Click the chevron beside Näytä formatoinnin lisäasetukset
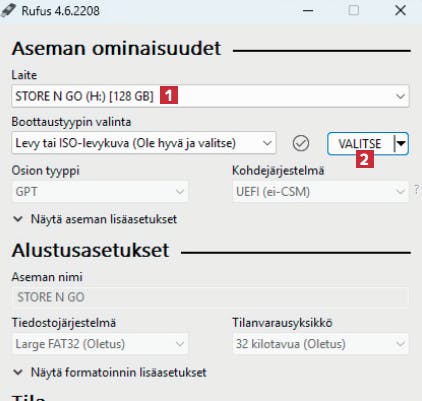Image resolution: width=422 pixels, height=401 pixels. [18, 372]
